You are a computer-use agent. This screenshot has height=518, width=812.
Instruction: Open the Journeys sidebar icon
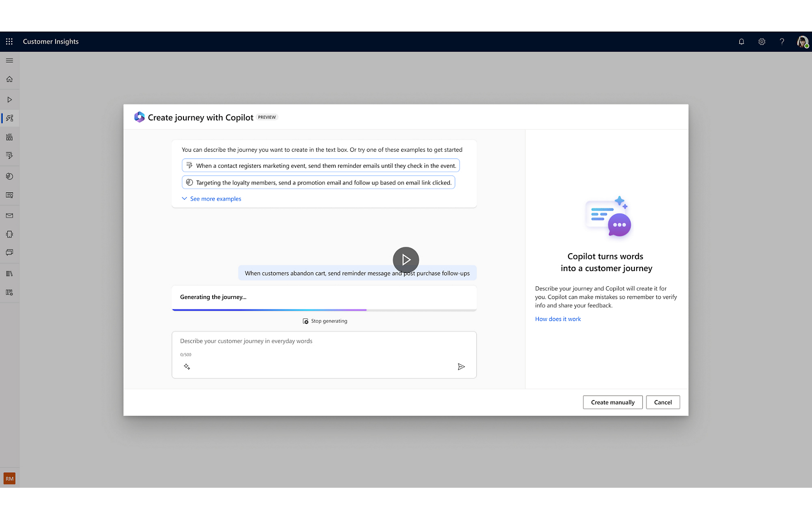(x=9, y=118)
